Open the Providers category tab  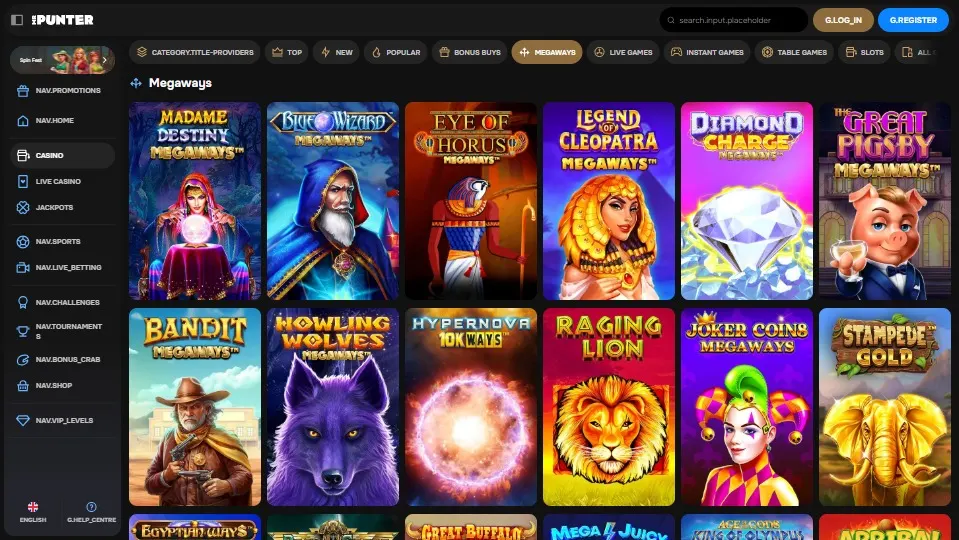pos(194,53)
